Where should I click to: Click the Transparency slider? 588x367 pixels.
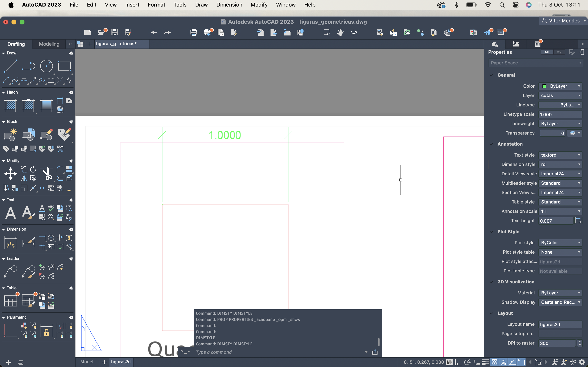click(x=552, y=133)
